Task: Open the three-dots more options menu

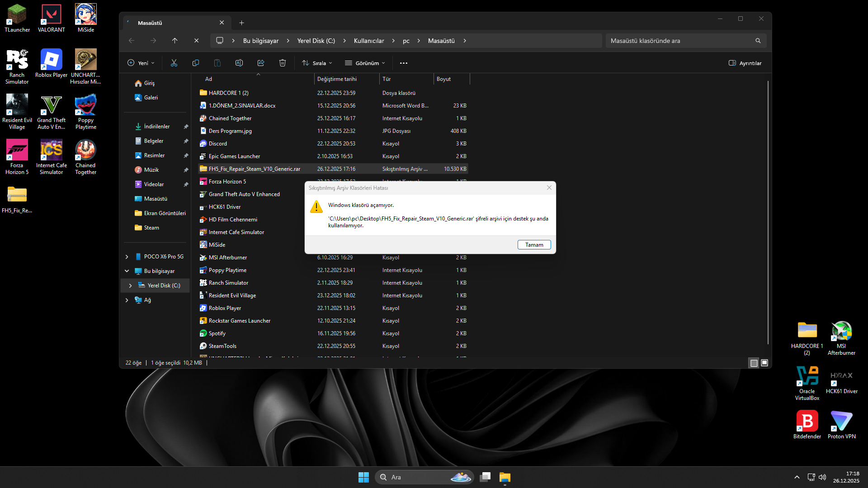Action: tap(404, 63)
